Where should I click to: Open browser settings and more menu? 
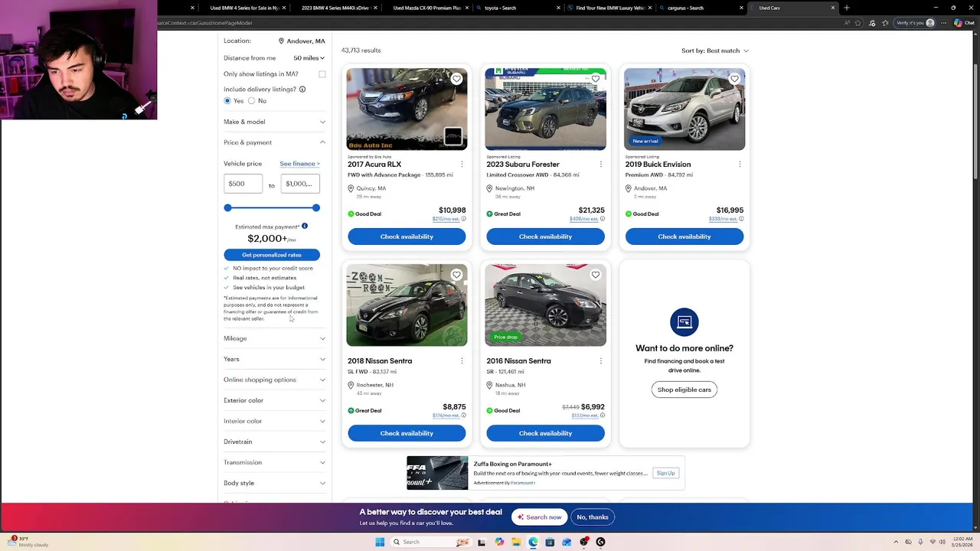[x=944, y=23]
